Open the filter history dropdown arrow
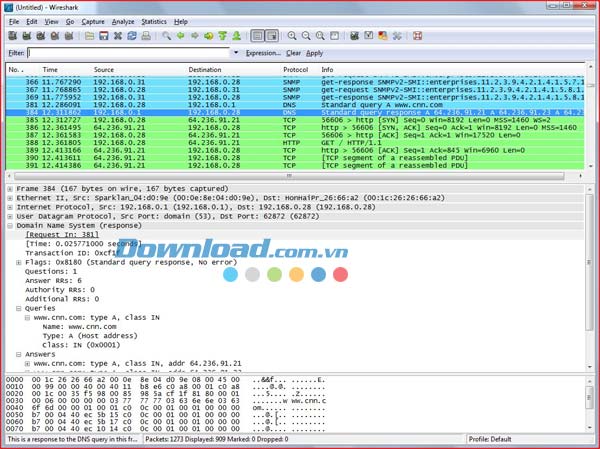 (236, 53)
